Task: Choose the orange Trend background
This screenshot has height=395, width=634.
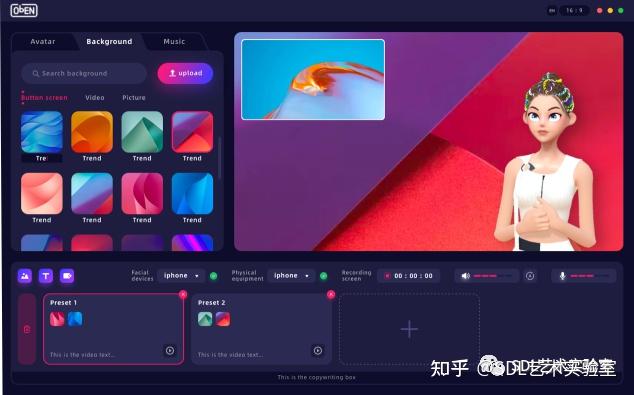Action: click(x=92, y=132)
